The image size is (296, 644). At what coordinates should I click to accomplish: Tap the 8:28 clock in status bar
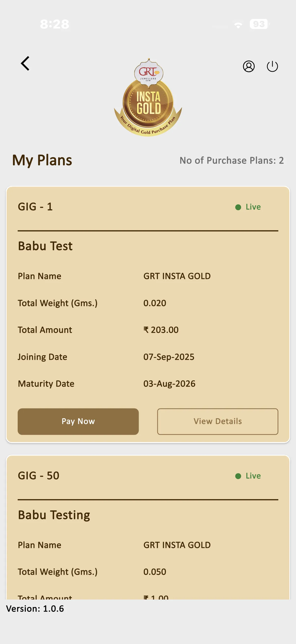(54, 24)
